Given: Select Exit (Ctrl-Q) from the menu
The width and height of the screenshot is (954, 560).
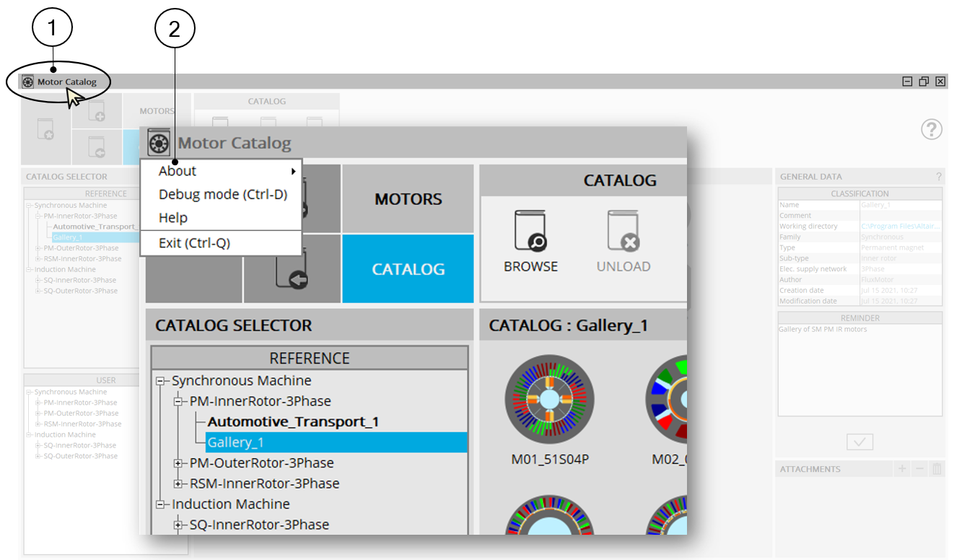Looking at the screenshot, I should click(194, 243).
